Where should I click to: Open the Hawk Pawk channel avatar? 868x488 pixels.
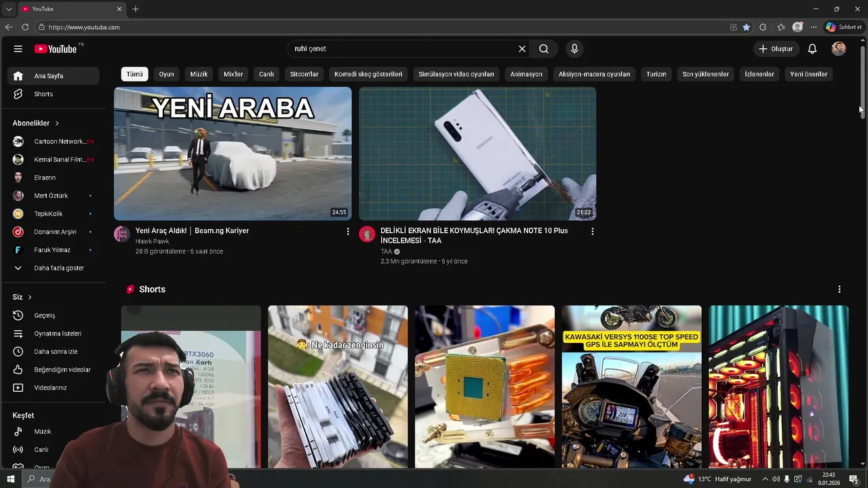(122, 235)
